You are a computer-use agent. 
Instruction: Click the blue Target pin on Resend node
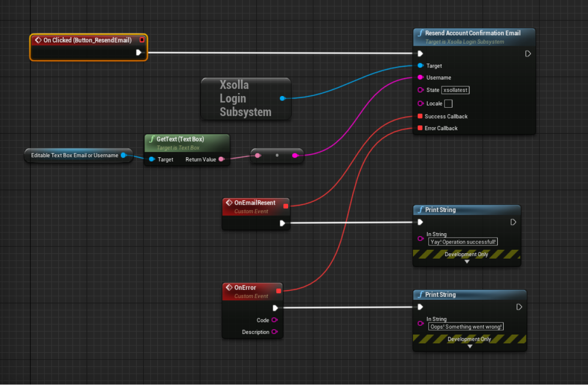[420, 66]
